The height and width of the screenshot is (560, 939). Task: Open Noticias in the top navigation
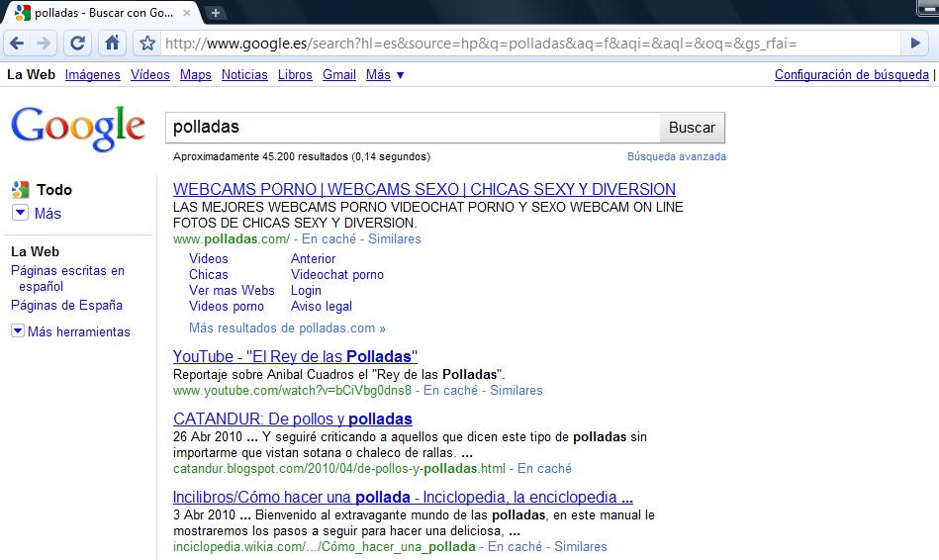(x=244, y=75)
